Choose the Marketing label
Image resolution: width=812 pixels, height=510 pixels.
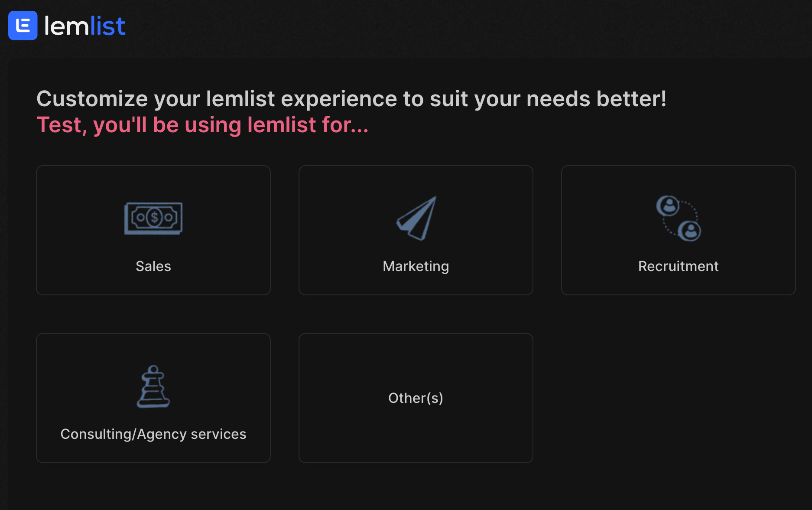[416, 266]
